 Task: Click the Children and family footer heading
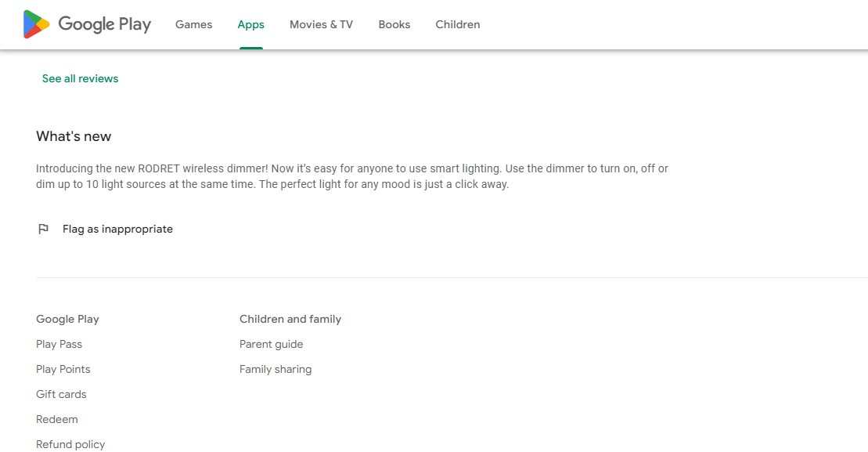click(x=290, y=319)
